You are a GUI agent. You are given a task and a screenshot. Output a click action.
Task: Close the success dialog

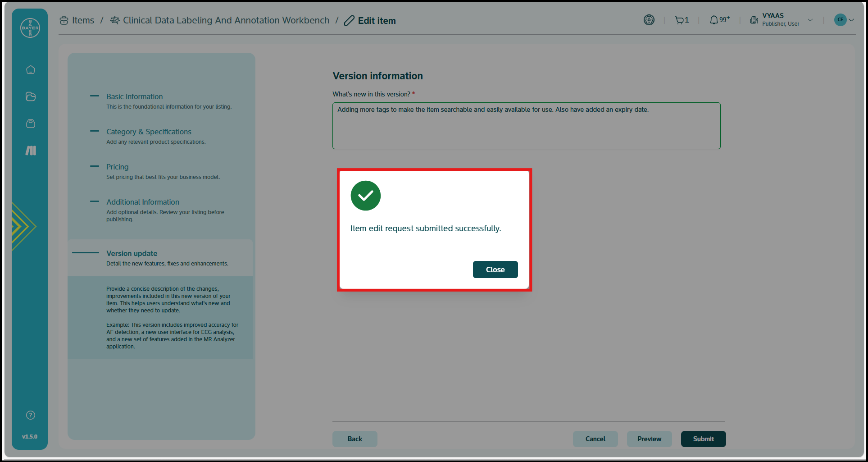pyautogui.click(x=495, y=270)
